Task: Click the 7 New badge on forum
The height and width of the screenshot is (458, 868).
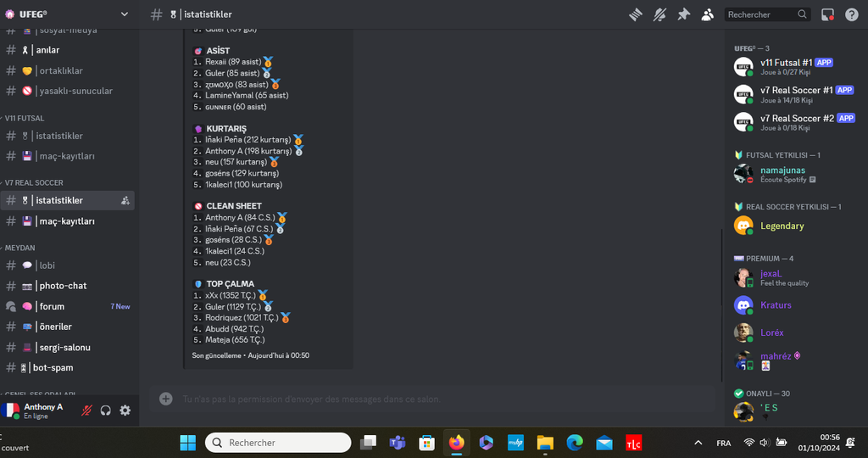Action: pos(120,306)
